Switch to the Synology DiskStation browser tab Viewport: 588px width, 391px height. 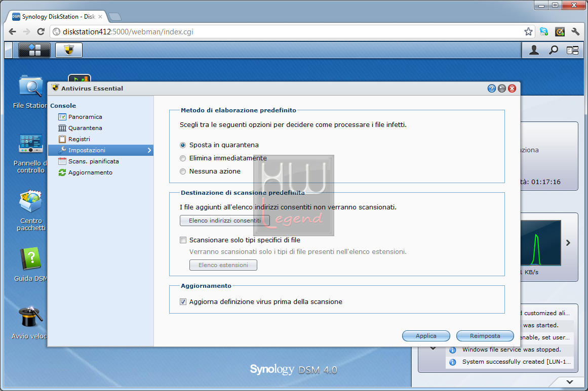(x=58, y=17)
